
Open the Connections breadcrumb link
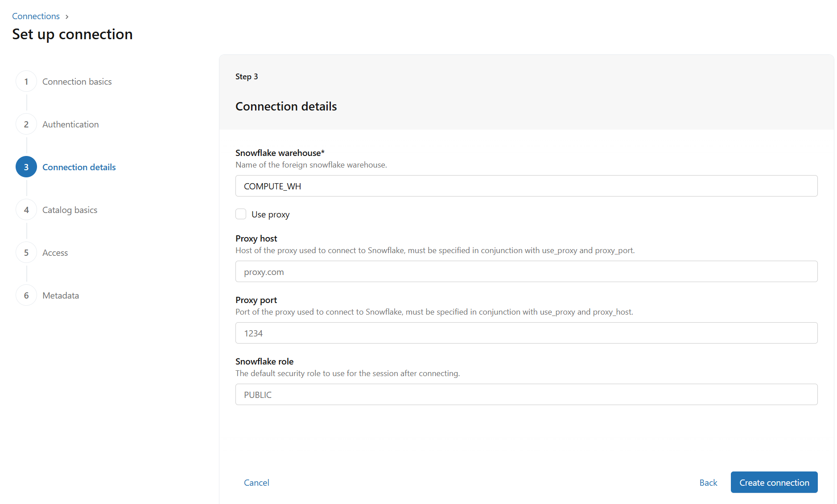[36, 16]
